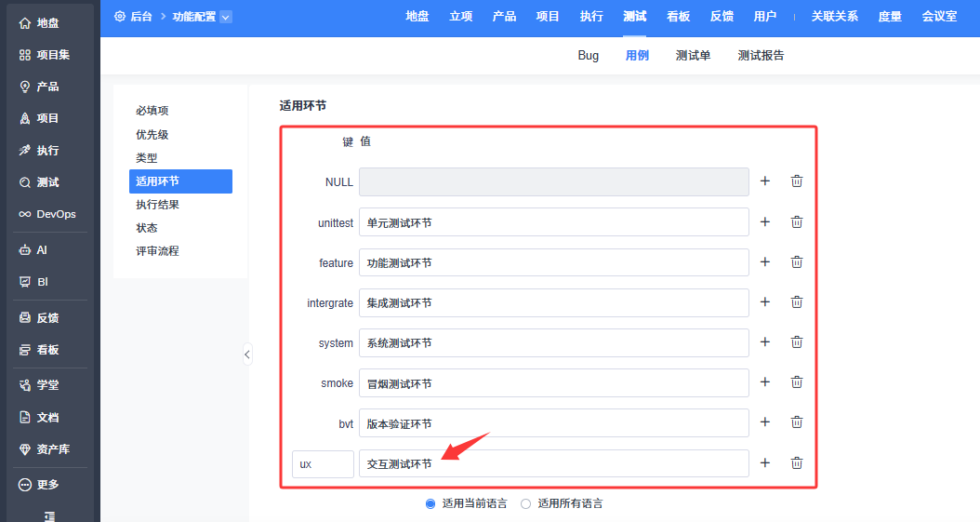Delete the smoke row with trash icon
Viewport: 980px width, 522px height.
pyautogui.click(x=797, y=382)
